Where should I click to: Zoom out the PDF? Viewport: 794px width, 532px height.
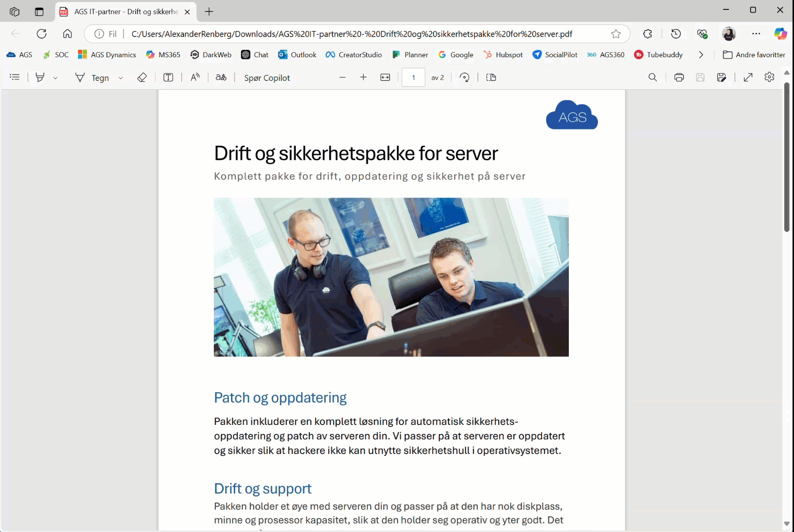point(342,77)
